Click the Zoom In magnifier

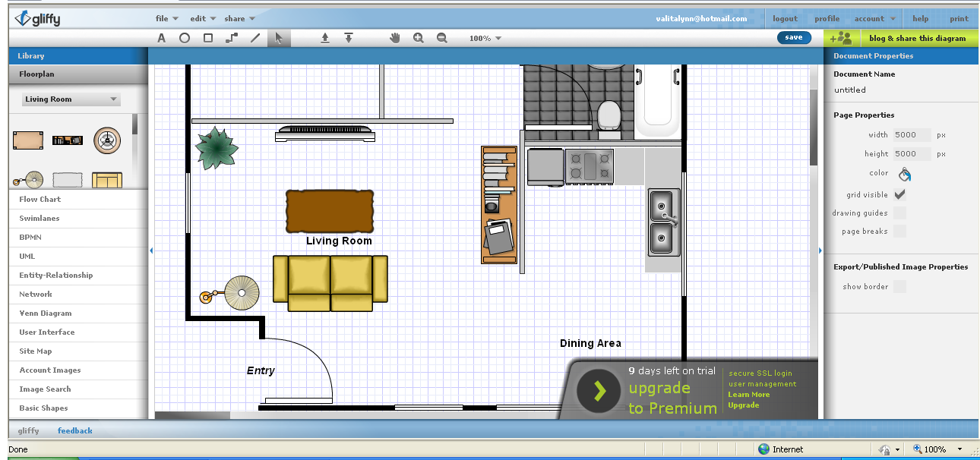pyautogui.click(x=419, y=38)
